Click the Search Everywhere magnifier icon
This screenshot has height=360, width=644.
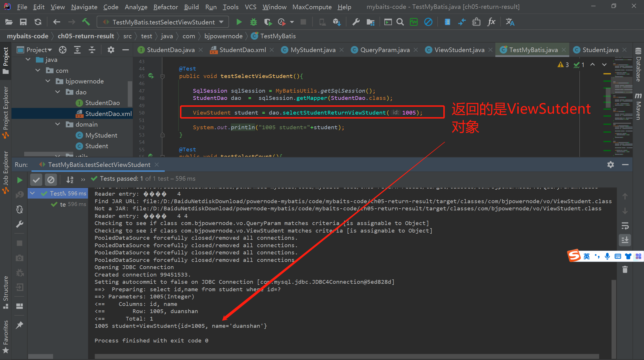point(400,22)
